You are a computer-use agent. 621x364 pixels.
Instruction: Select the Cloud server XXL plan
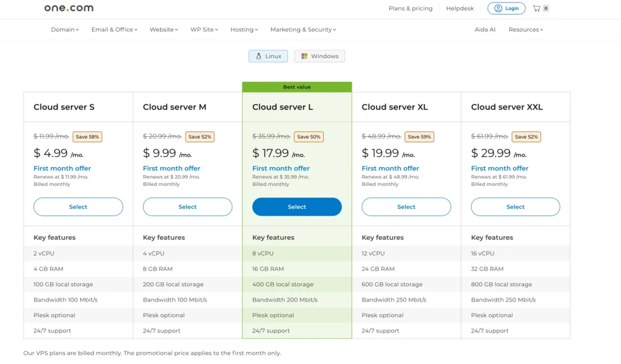(515, 207)
